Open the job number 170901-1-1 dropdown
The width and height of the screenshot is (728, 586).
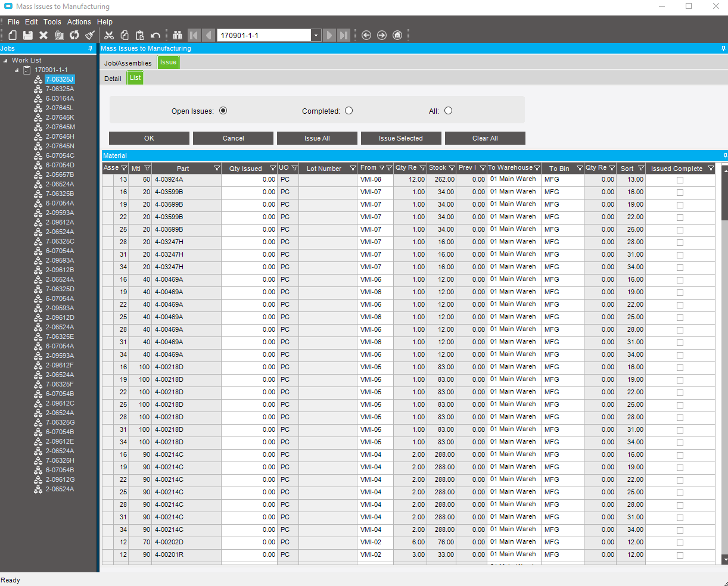coord(316,35)
